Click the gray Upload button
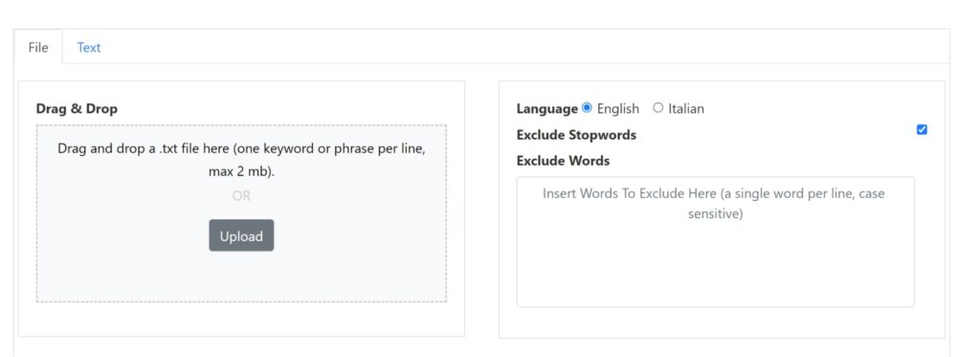This screenshot has height=357, width=980. (x=241, y=235)
